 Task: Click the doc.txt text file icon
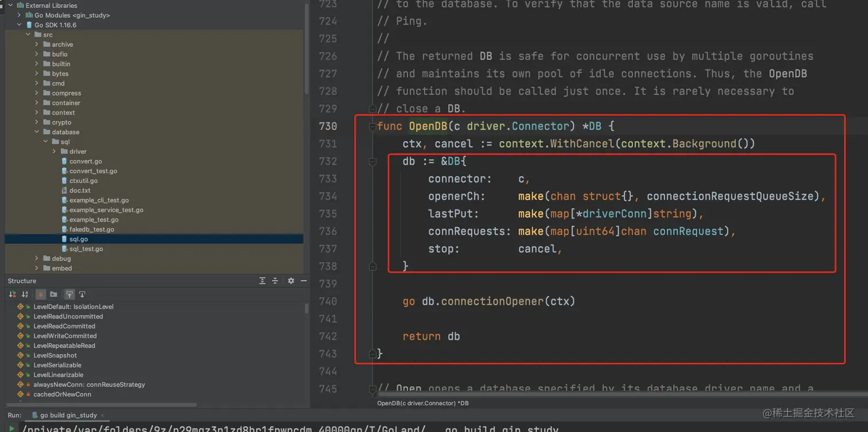[x=64, y=190]
